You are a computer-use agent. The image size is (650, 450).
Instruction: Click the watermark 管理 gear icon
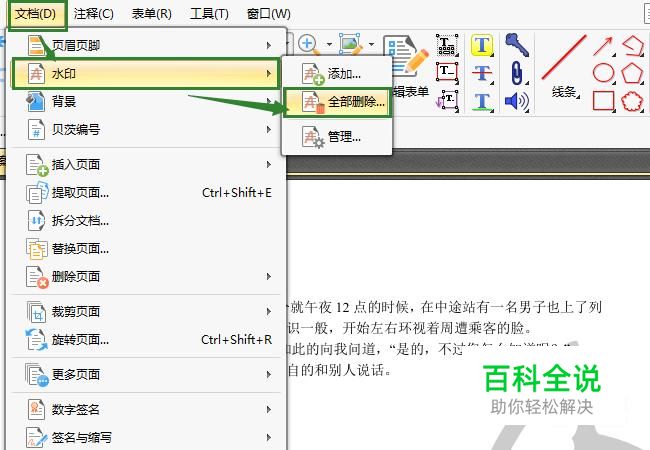point(313,137)
